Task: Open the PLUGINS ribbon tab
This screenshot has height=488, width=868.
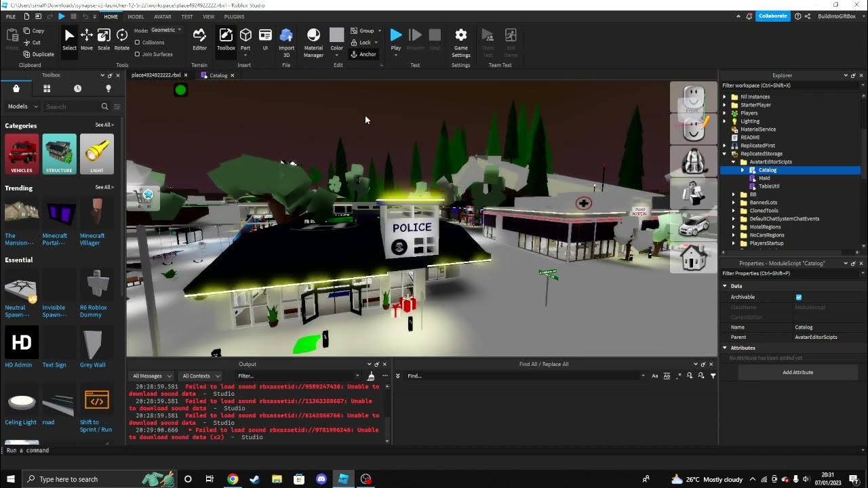Action: [x=234, y=16]
